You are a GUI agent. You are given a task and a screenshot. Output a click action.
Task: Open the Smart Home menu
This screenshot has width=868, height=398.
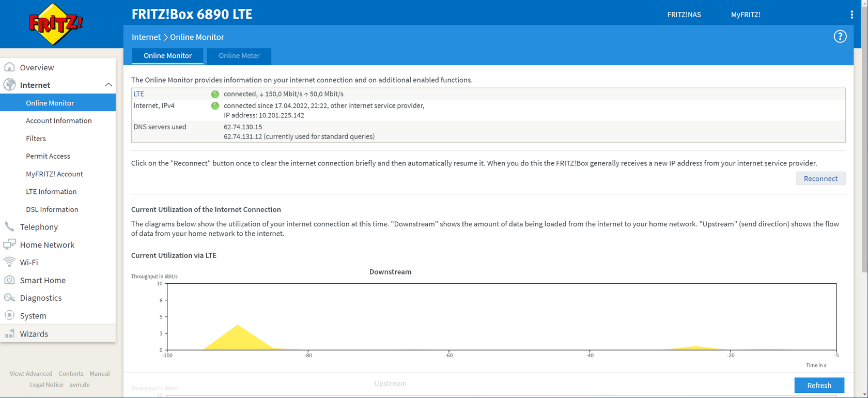point(43,280)
